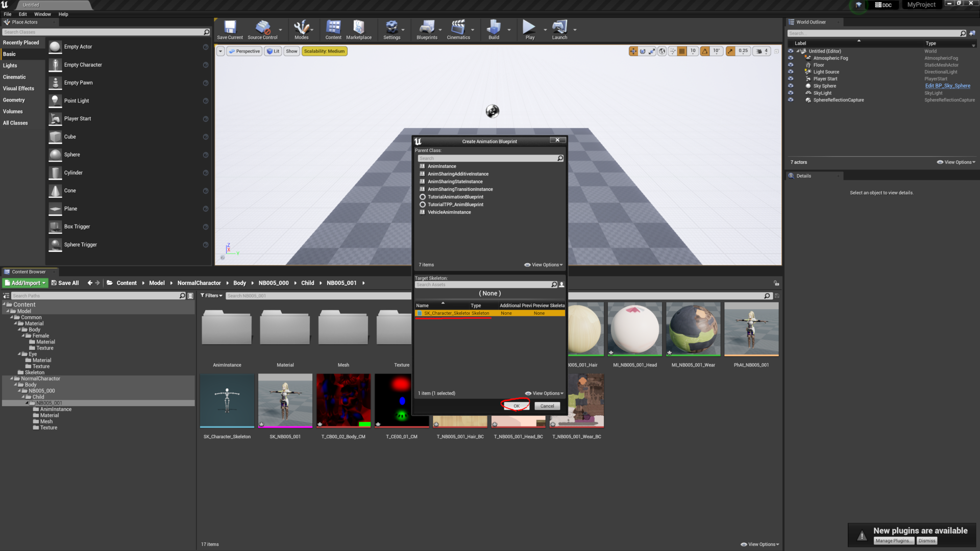The width and height of the screenshot is (980, 551).
Task: Click the Edit BP_Sky_Sphere link
Action: (x=948, y=86)
